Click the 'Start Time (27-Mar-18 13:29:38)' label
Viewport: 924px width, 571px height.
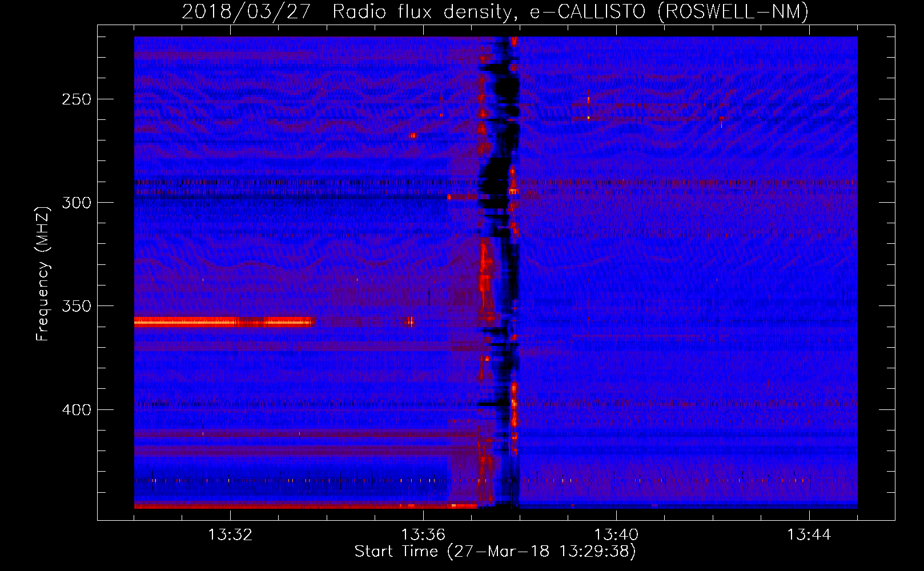pyautogui.click(x=495, y=552)
